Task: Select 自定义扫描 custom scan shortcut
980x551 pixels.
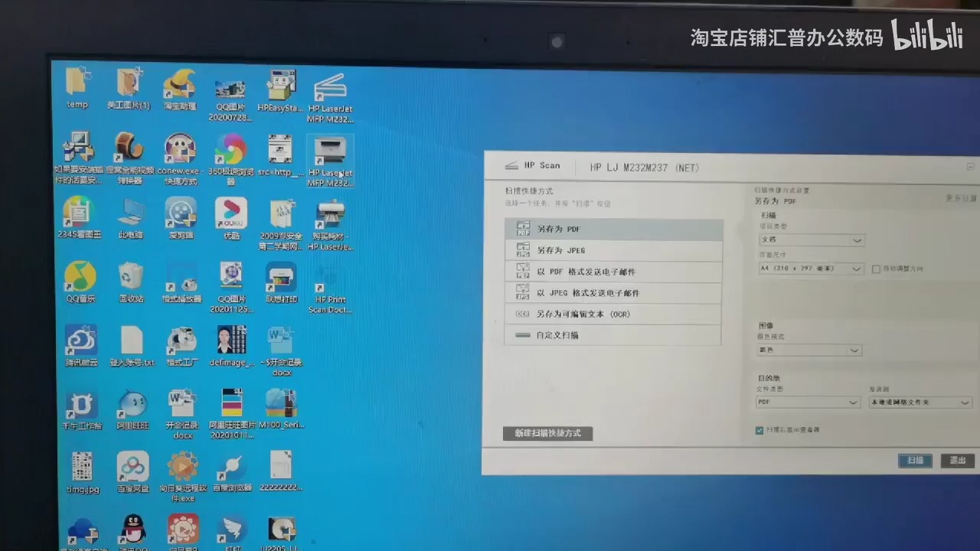Action: pos(613,335)
